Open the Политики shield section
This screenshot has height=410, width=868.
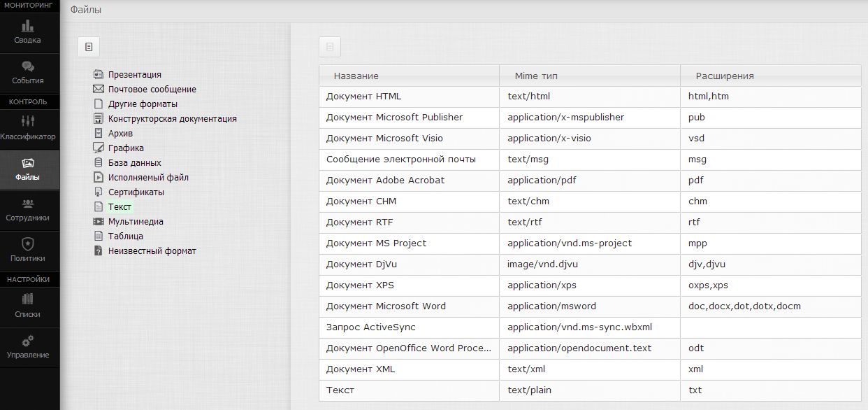click(x=28, y=250)
